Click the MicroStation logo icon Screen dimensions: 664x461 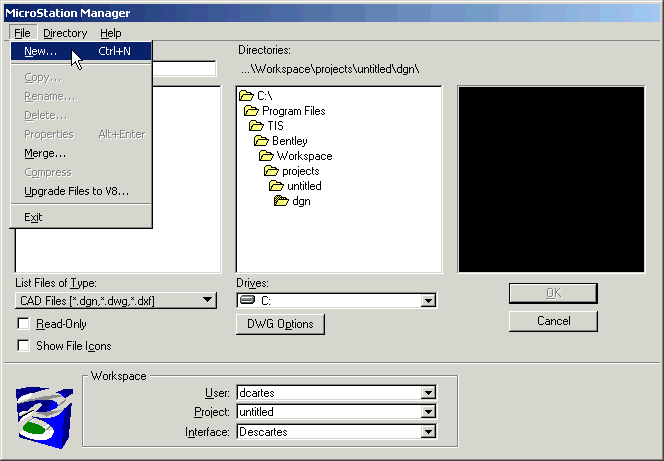point(44,417)
